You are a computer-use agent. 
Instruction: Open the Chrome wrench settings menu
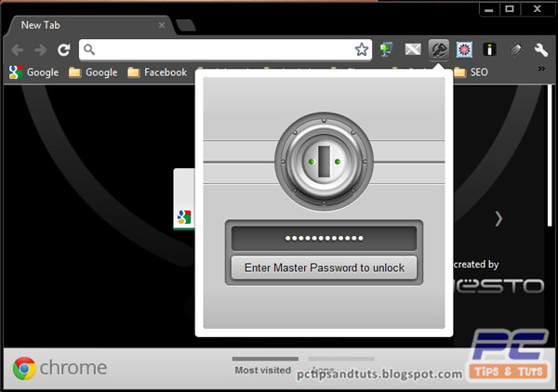(x=540, y=50)
